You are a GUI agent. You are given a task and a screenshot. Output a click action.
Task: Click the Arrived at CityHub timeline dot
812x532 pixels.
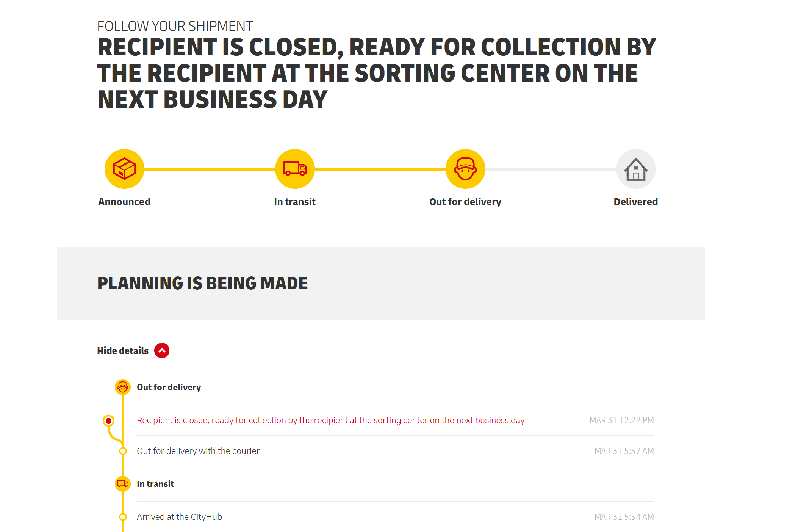pyautogui.click(x=123, y=517)
